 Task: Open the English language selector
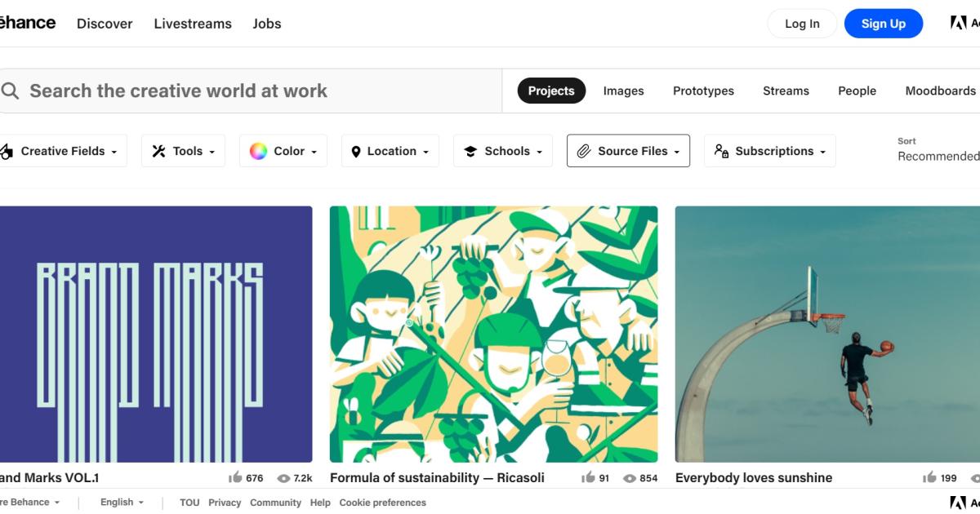122,503
